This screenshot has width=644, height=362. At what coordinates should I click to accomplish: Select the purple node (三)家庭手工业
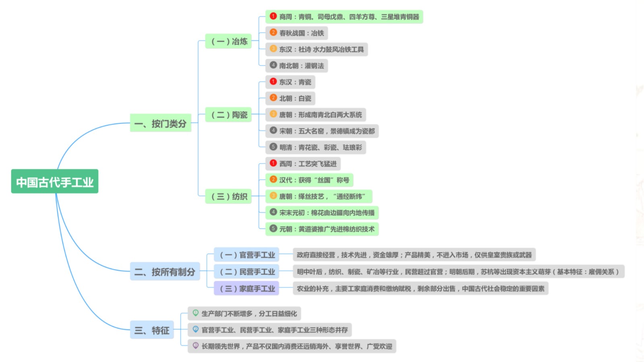pos(247,288)
